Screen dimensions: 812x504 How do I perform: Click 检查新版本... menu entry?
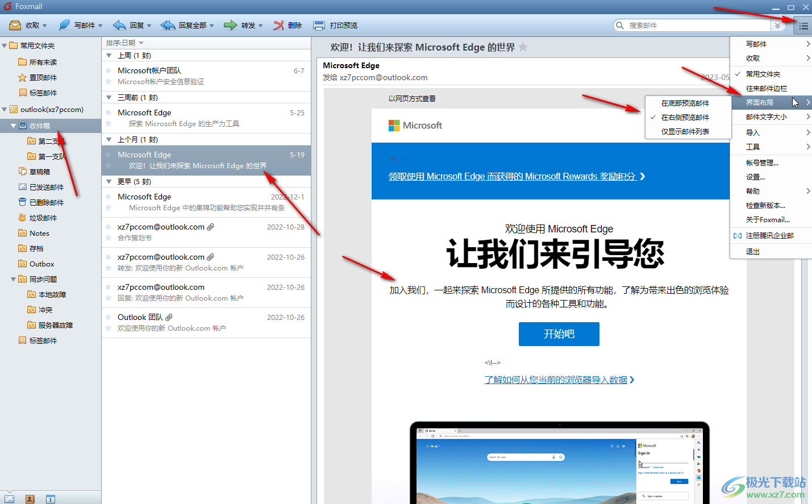[771, 205]
